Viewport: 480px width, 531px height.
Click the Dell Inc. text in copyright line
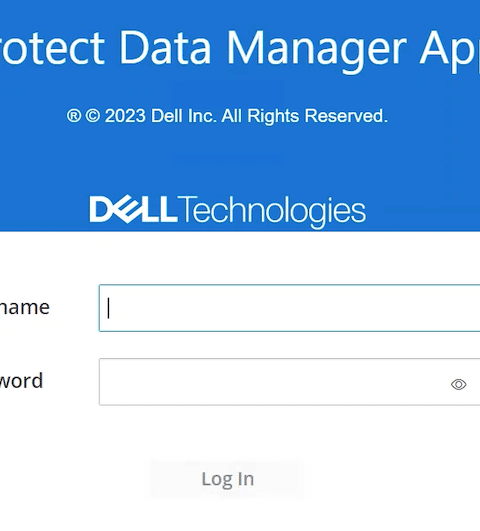(183, 116)
